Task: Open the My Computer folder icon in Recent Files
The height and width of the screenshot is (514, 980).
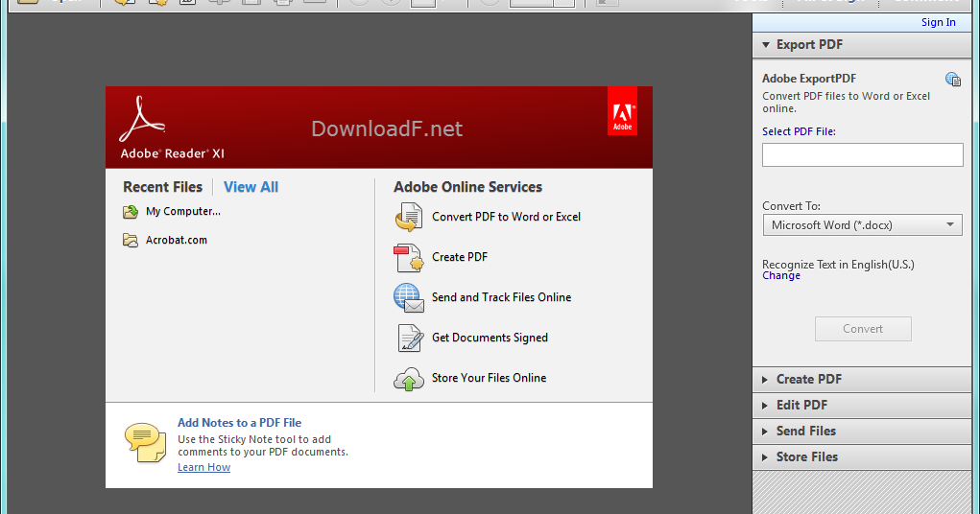Action: [130, 212]
